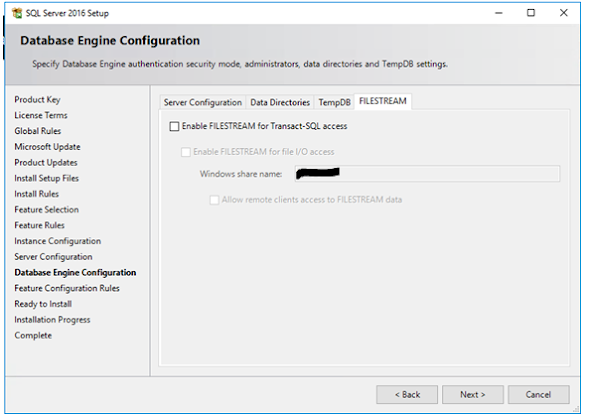Select the TempDB tab
Viewport: 590px width, 415px height.
click(334, 102)
